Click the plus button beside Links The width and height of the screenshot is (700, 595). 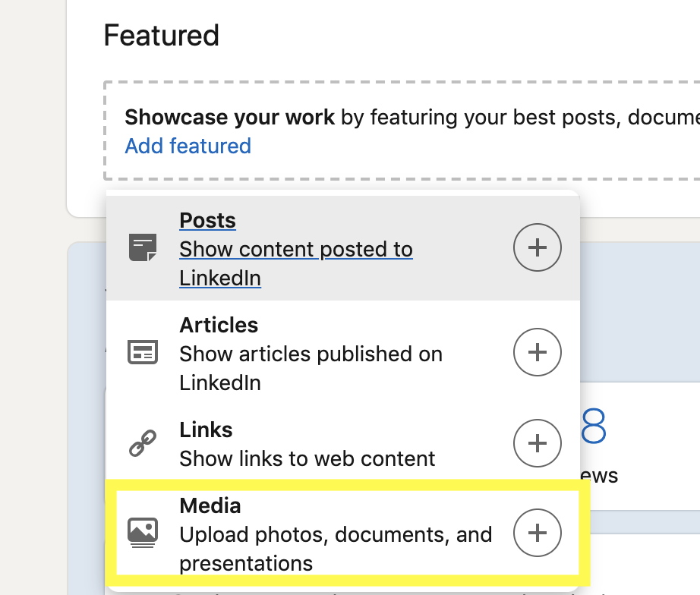pyautogui.click(x=537, y=443)
